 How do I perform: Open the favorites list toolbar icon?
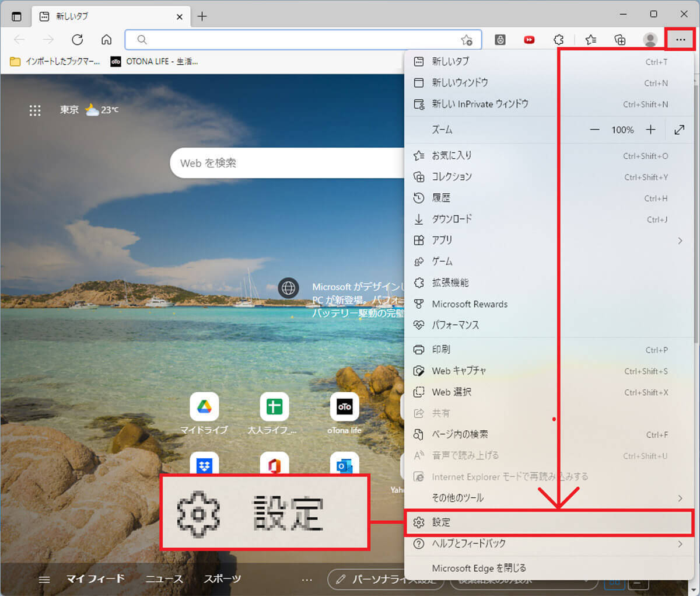(x=591, y=40)
